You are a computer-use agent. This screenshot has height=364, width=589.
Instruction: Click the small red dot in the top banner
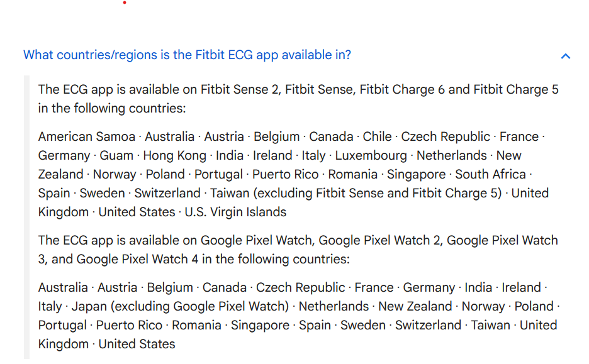pyautogui.click(x=125, y=3)
